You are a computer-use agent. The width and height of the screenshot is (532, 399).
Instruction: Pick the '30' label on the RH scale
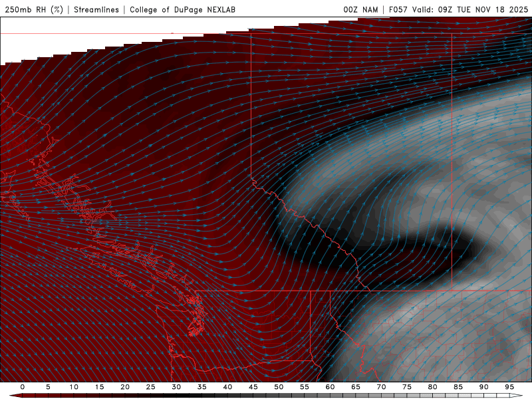click(x=176, y=387)
